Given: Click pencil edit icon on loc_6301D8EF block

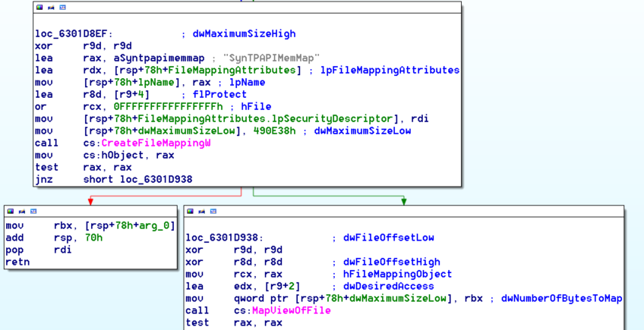Looking at the screenshot, I should click(x=51, y=8).
